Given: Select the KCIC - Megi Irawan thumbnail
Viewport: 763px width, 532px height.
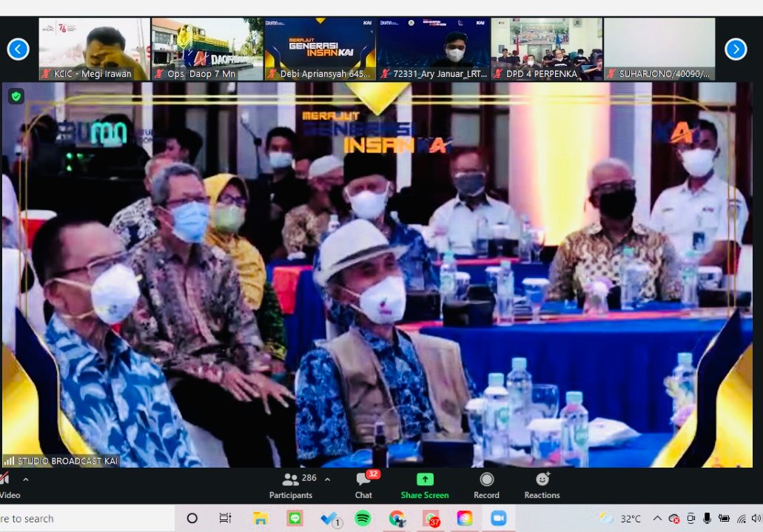Looking at the screenshot, I should pyautogui.click(x=94, y=49).
